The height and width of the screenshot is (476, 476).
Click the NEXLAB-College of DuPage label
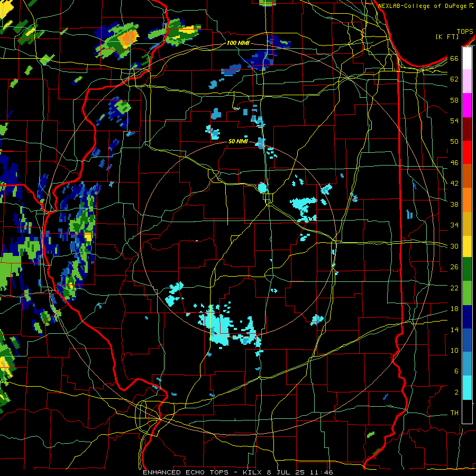[423, 6]
